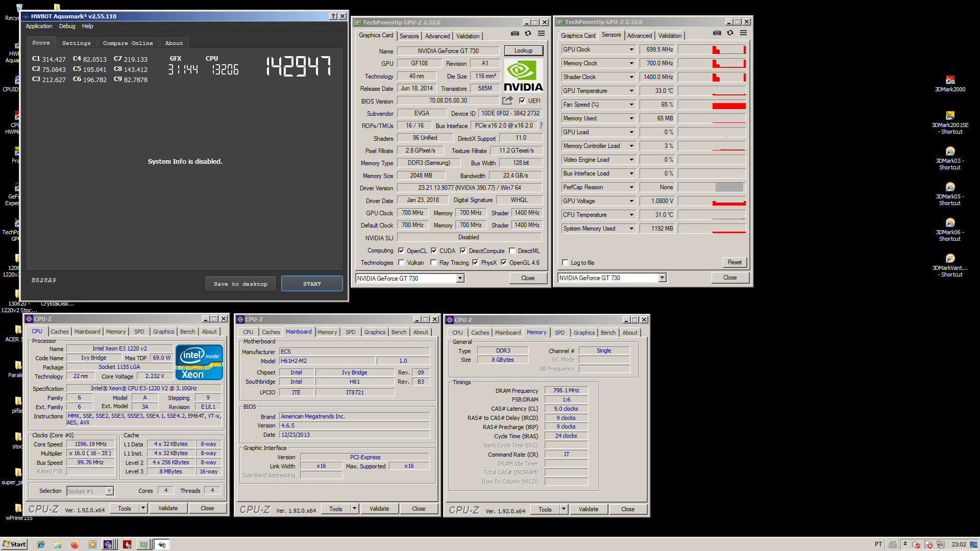Click the Lookup button in GPU-Z

point(523,51)
